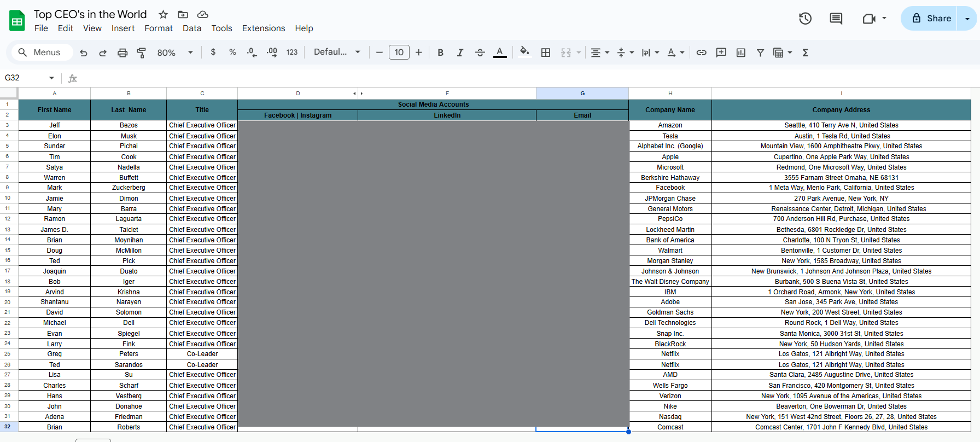The image size is (980, 442).
Task: Click the Join a call camera icon
Action: [869, 19]
